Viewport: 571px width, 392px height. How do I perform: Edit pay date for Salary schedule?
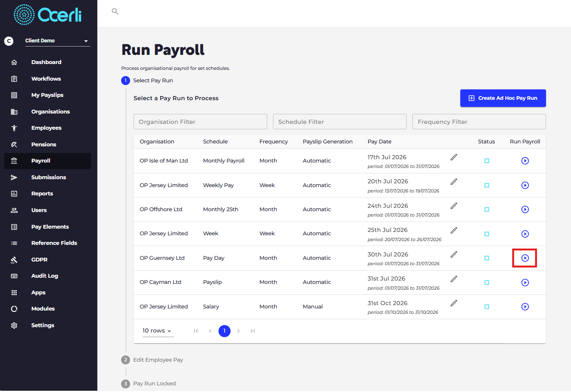(454, 303)
